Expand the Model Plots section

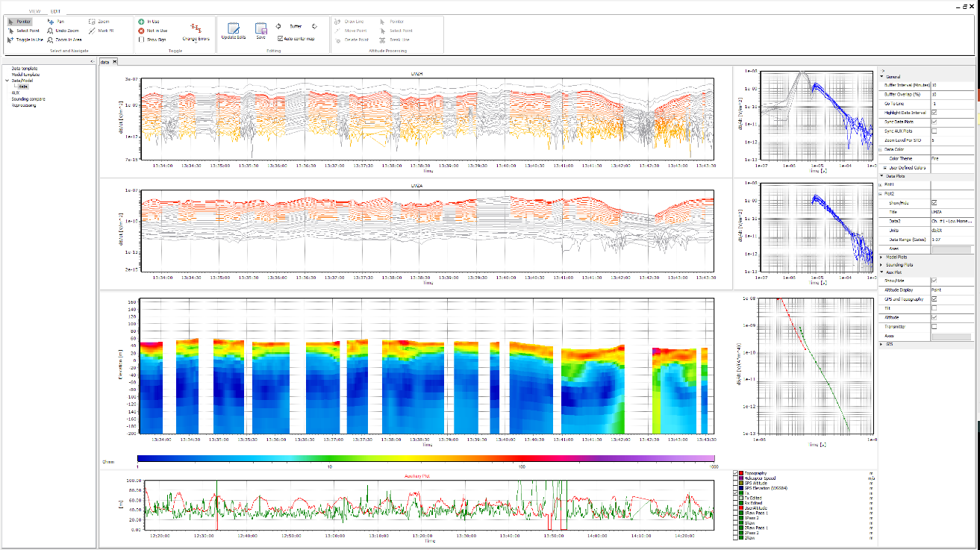[x=881, y=257]
